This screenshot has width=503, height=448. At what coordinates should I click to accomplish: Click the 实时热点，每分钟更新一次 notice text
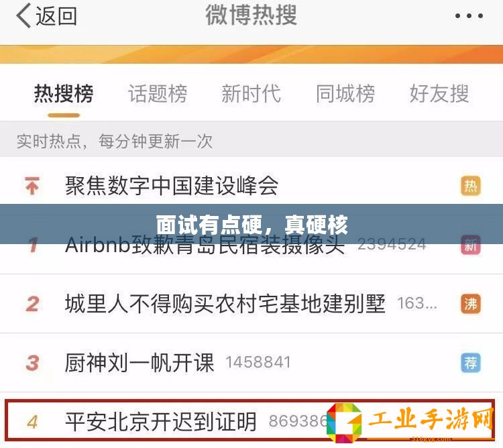(x=115, y=141)
